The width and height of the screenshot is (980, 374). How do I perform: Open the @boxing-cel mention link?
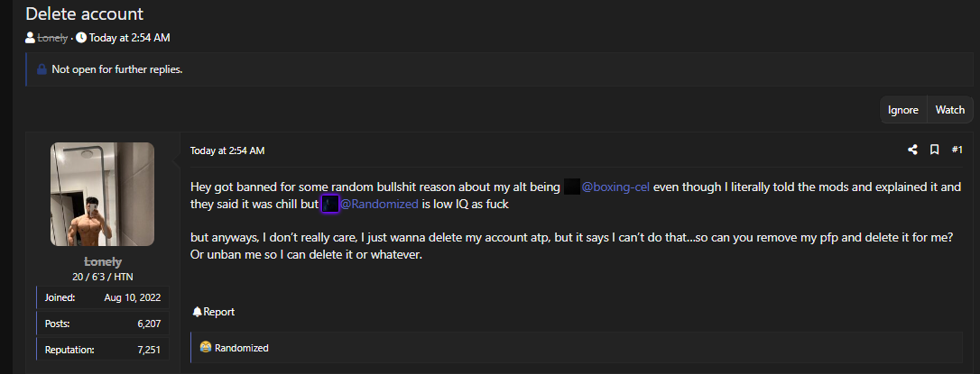click(615, 187)
